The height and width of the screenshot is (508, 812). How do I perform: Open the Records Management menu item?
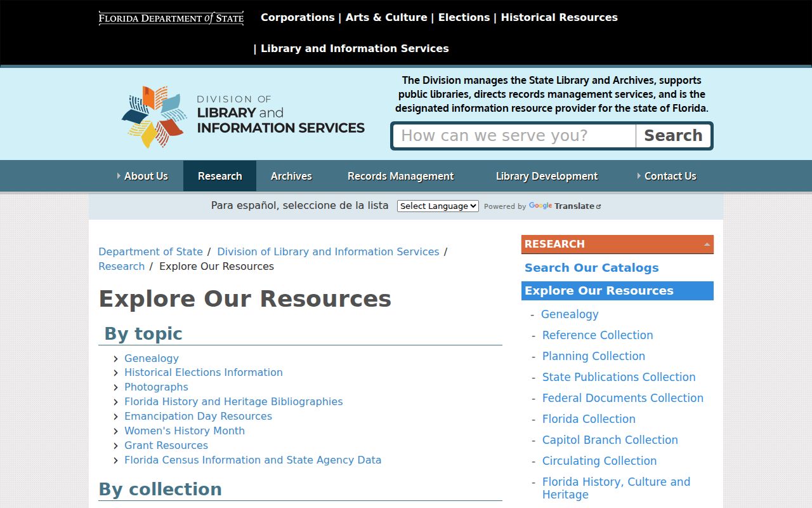[400, 176]
